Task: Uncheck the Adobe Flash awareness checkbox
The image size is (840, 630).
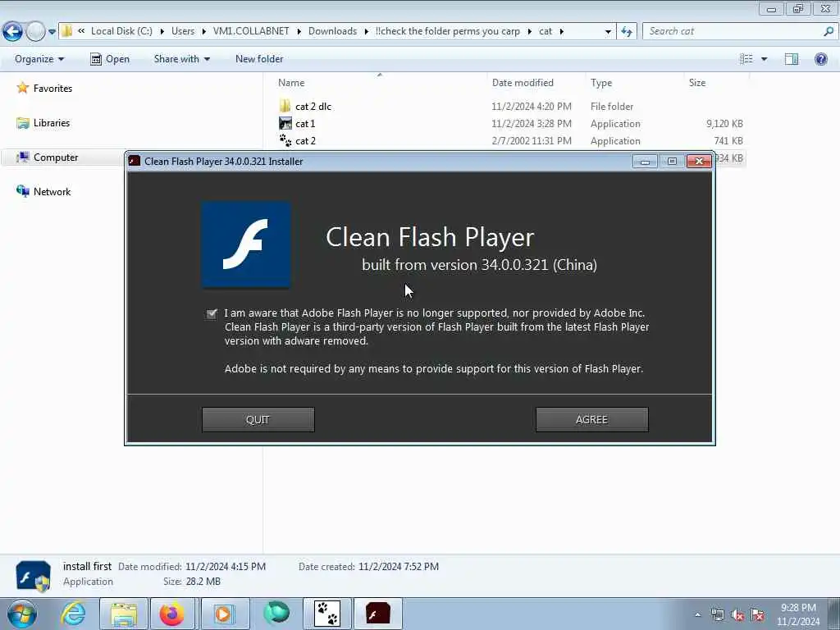Action: pyautogui.click(x=212, y=314)
